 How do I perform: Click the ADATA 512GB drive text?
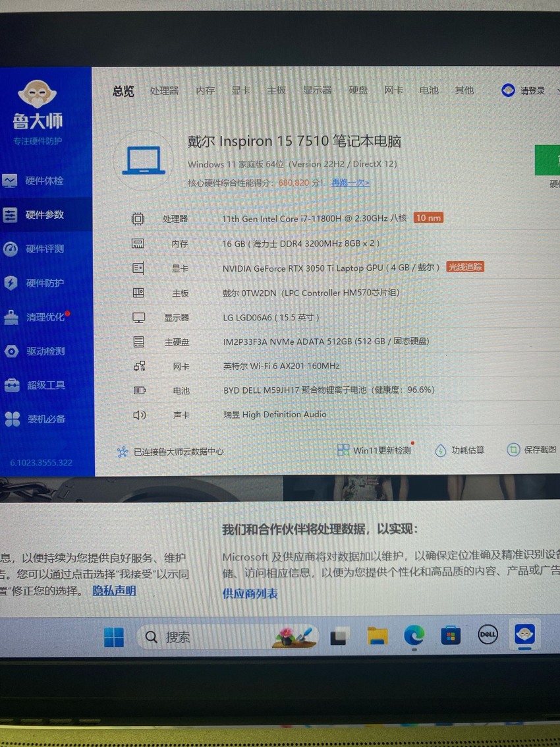coord(326,341)
